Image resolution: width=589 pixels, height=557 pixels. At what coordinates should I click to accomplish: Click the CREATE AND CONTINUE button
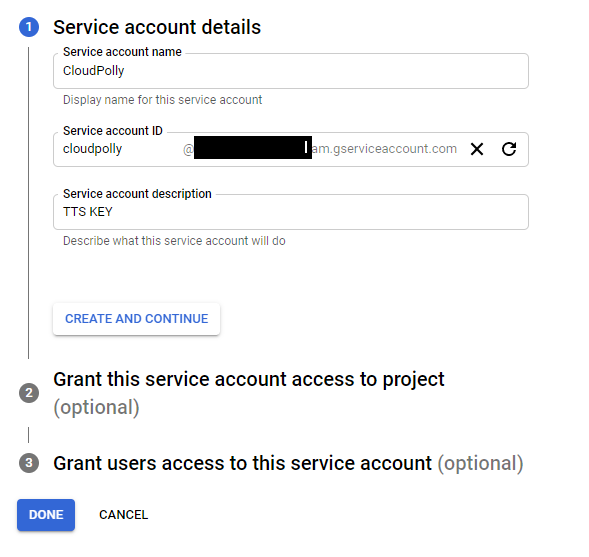[136, 319]
